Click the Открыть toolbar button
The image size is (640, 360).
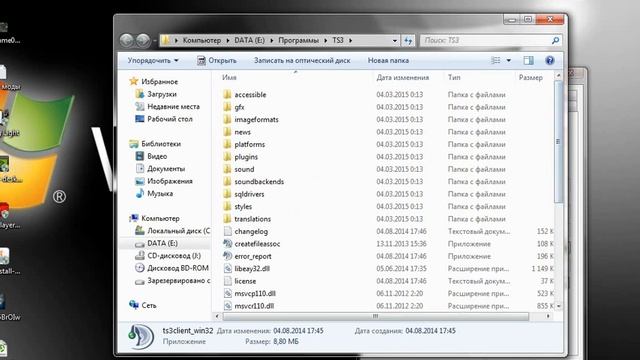(217, 60)
